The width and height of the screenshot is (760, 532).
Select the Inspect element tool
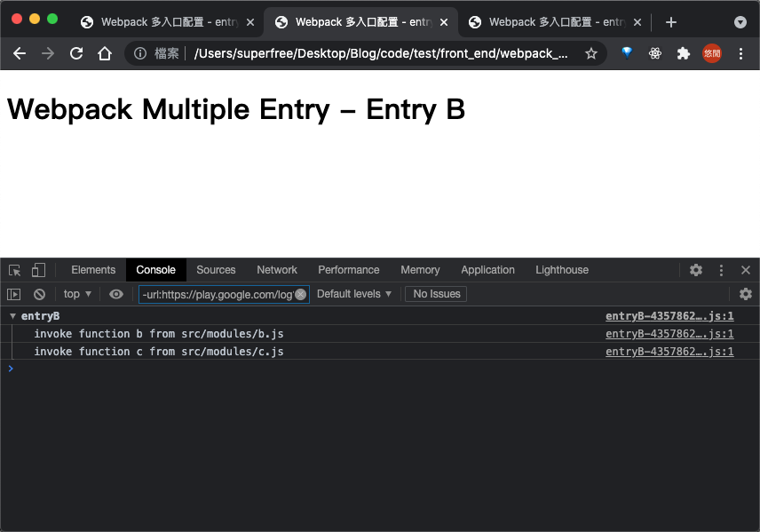13,269
